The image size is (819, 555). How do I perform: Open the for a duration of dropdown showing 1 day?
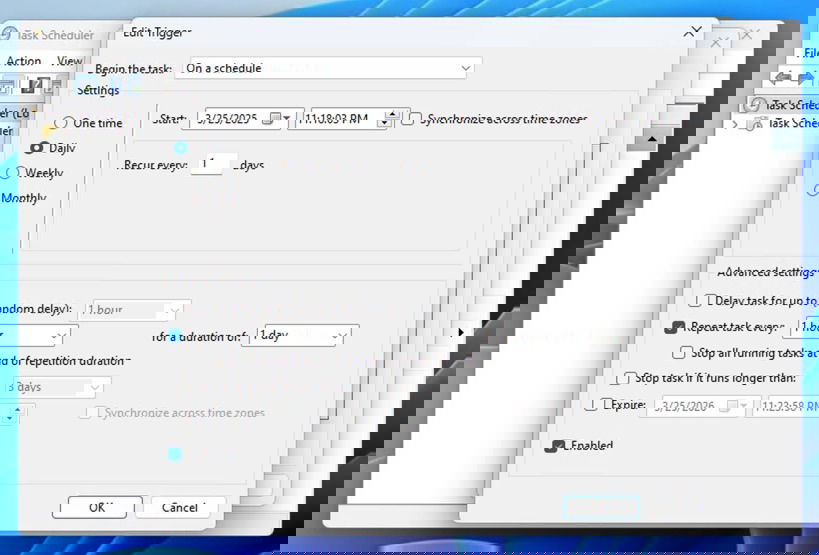(302, 336)
